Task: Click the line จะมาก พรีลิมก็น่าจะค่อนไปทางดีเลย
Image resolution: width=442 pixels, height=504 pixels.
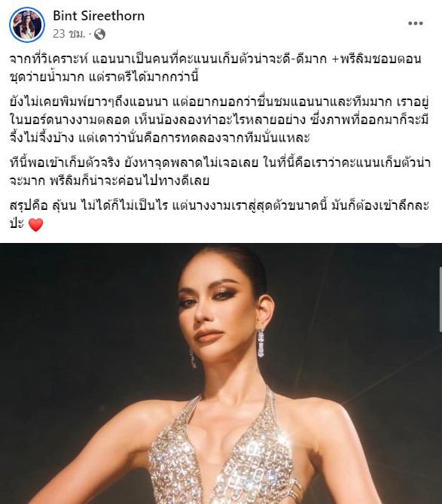Action: click(x=109, y=181)
